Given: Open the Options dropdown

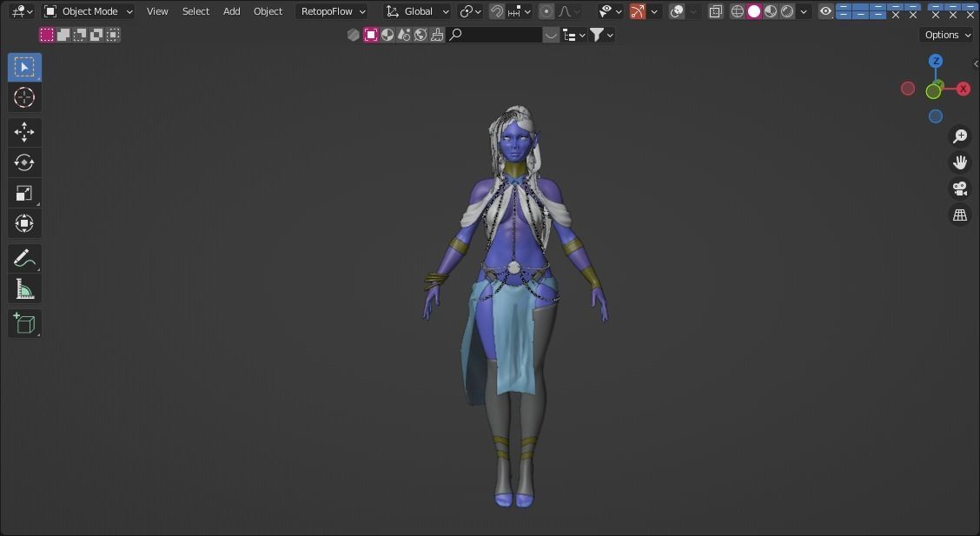Looking at the screenshot, I should pyautogui.click(x=948, y=35).
